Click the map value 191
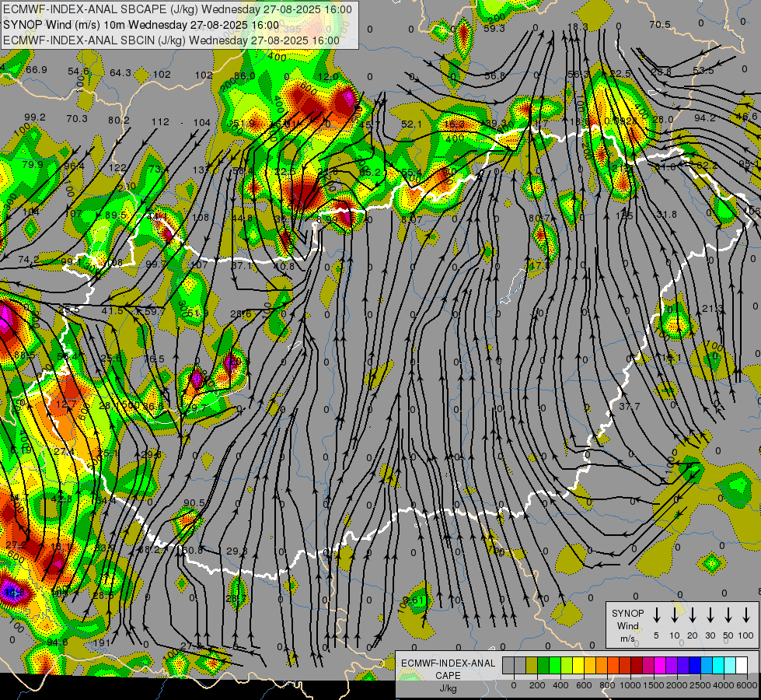 (x=102, y=642)
